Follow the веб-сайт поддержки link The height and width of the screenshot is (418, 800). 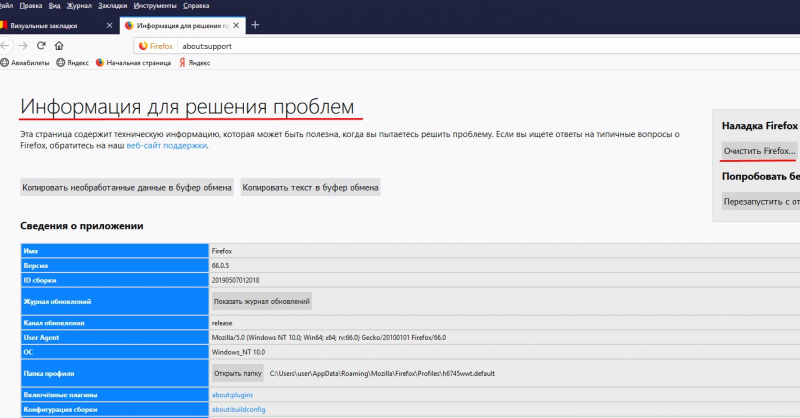pyautogui.click(x=167, y=145)
